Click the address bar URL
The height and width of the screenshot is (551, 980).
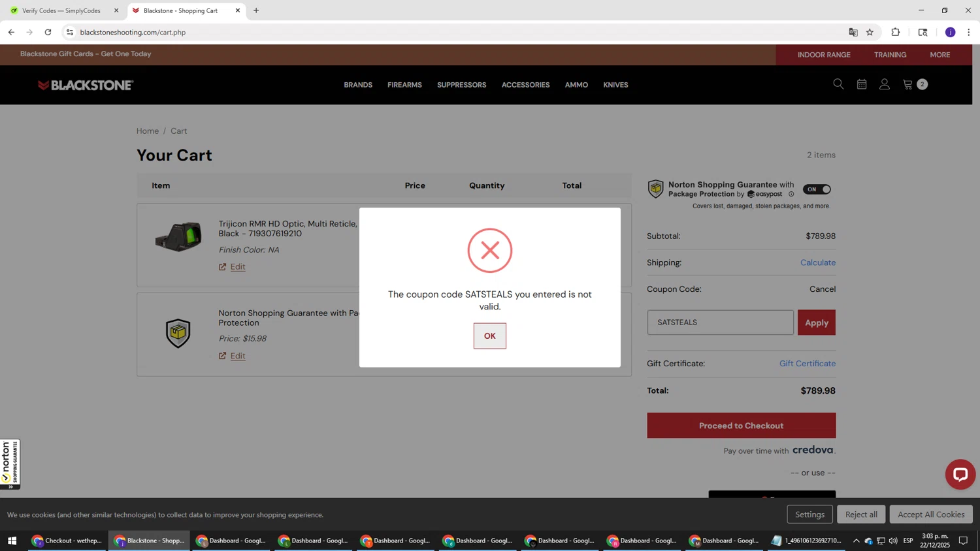(133, 32)
